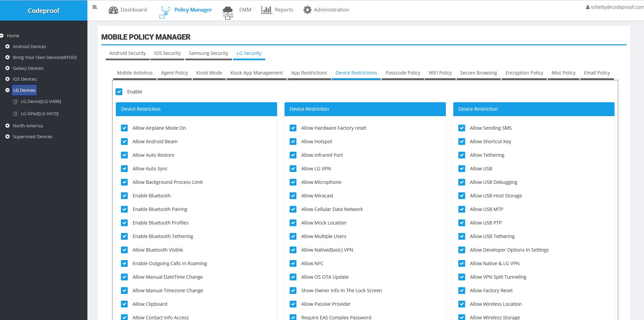Toggle Allow Mock Location checkbox
The height and width of the screenshot is (320, 644).
(293, 223)
